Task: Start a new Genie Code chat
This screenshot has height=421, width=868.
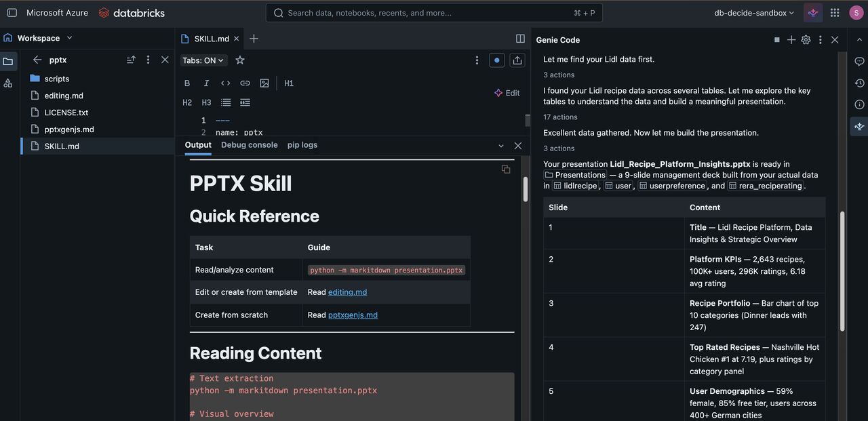Action: pos(791,40)
